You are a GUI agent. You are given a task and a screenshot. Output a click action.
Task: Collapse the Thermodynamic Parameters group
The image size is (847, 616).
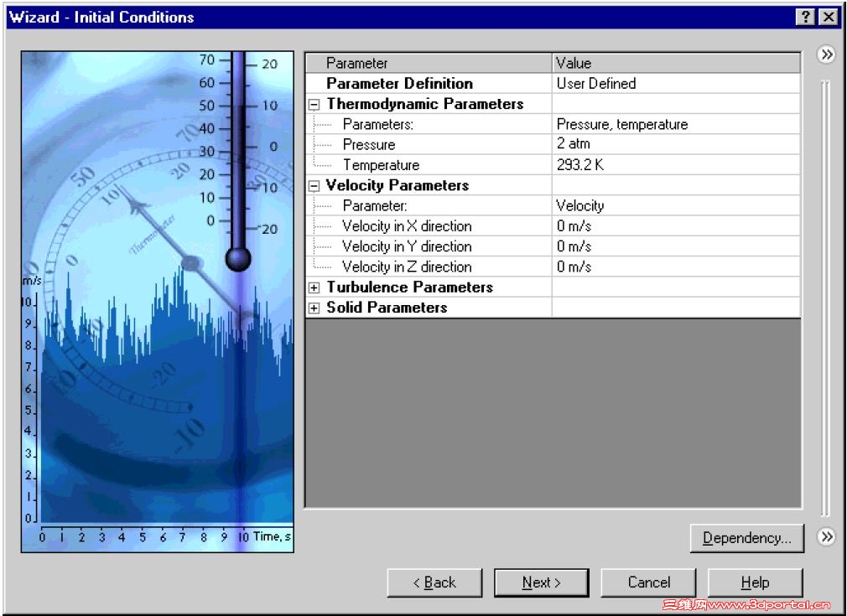[314, 103]
